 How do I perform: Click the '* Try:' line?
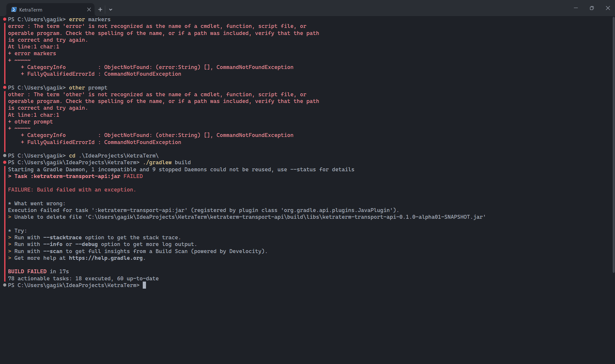pos(17,231)
